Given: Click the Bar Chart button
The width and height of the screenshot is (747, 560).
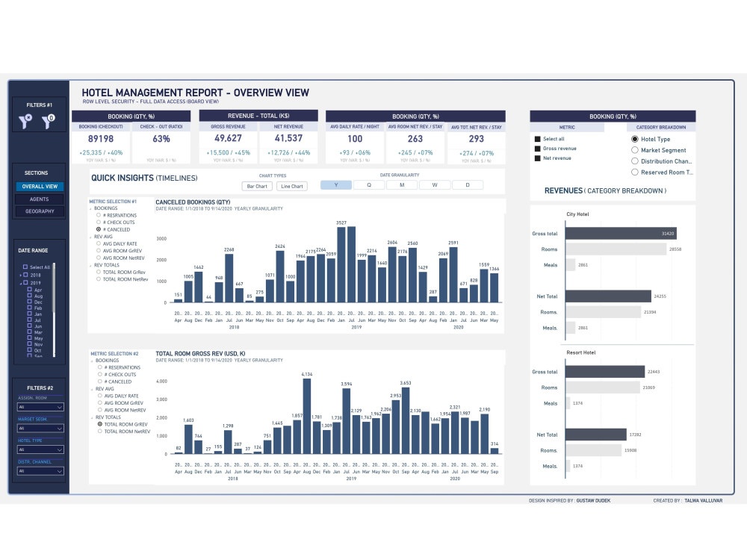Looking at the screenshot, I should click(x=257, y=186).
